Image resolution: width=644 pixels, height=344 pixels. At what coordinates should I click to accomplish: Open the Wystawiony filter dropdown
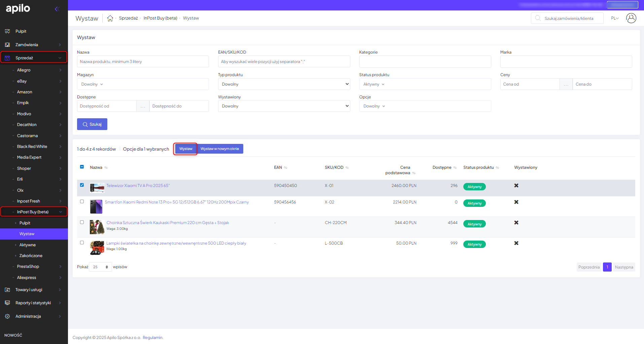(x=284, y=106)
